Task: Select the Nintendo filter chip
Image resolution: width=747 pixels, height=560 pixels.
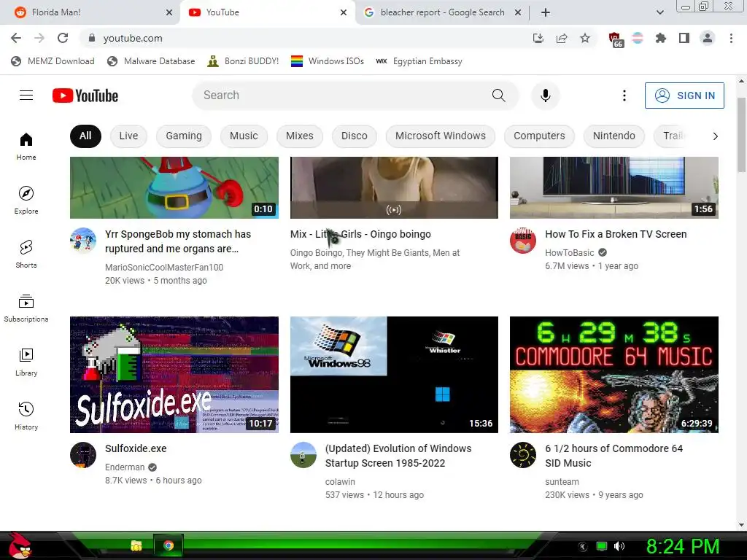Action: pos(614,136)
